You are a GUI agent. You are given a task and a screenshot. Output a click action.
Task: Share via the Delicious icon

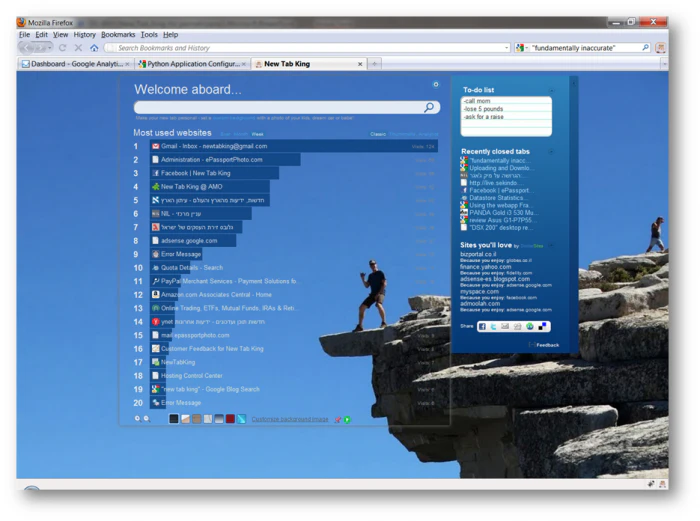[x=542, y=327]
